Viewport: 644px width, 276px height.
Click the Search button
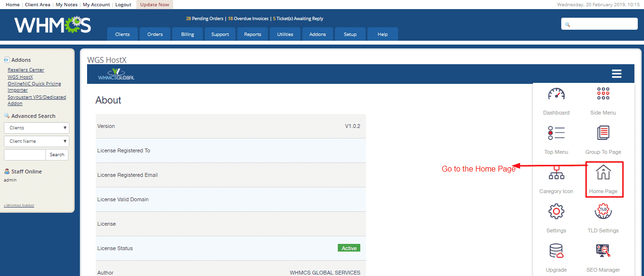point(56,154)
